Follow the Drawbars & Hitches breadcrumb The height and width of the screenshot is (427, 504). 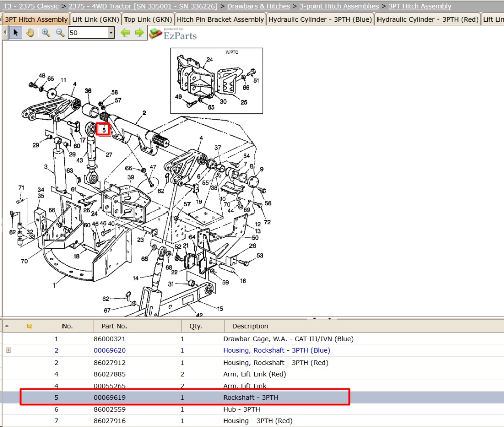click(259, 6)
